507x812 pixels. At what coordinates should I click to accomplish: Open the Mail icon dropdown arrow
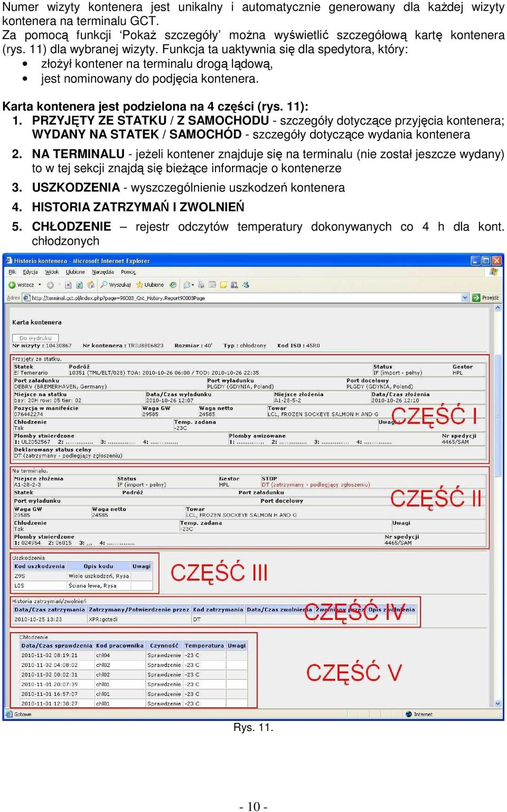coord(193,285)
